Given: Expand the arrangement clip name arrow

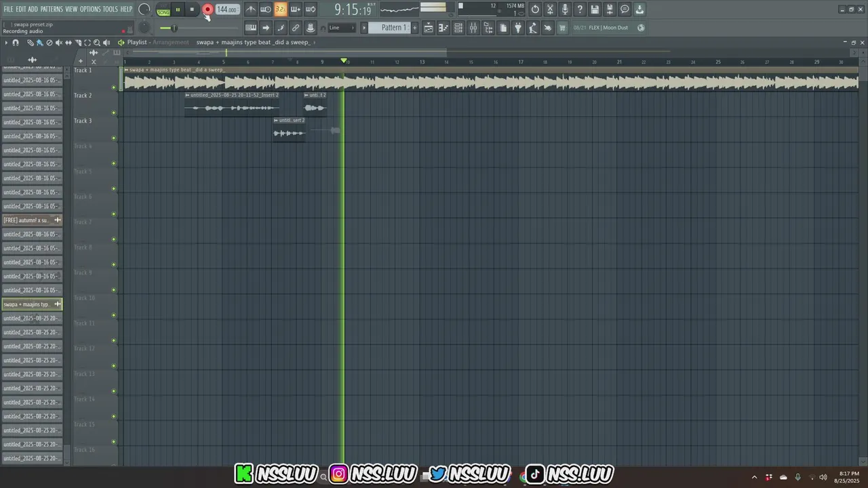Looking at the screenshot, I should [313, 42].
